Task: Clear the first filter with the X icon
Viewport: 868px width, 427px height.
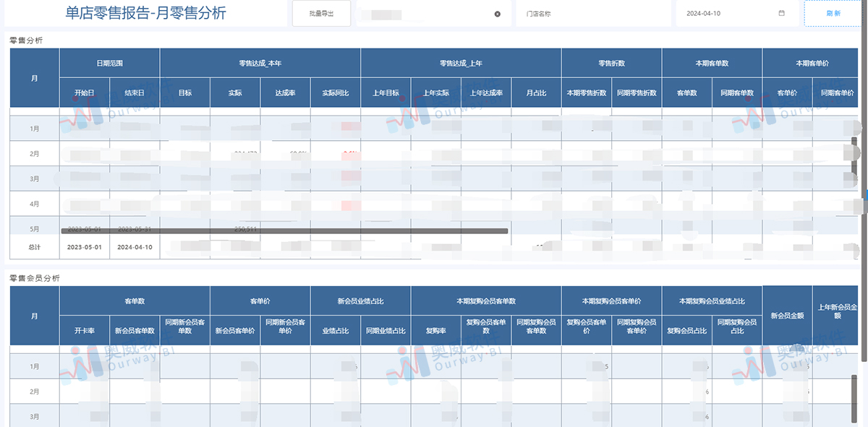Action: (x=497, y=14)
